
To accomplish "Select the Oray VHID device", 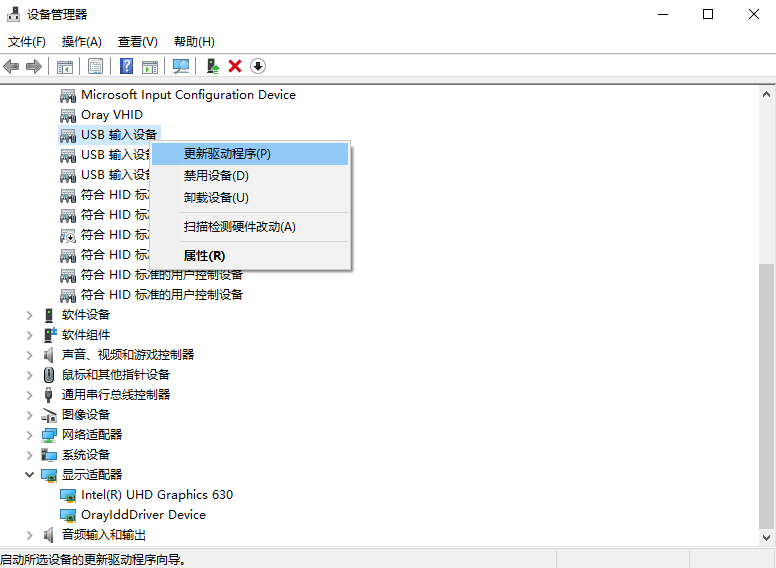I will coord(111,115).
